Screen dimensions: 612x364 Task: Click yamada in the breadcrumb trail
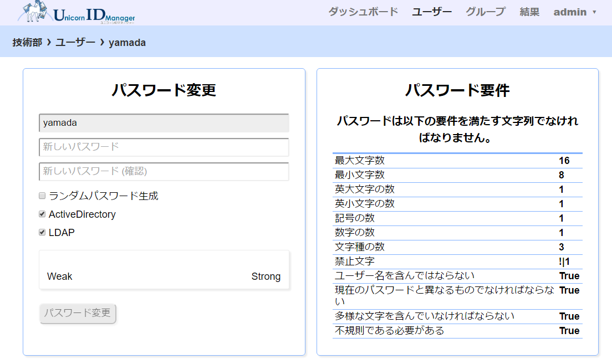click(x=127, y=42)
